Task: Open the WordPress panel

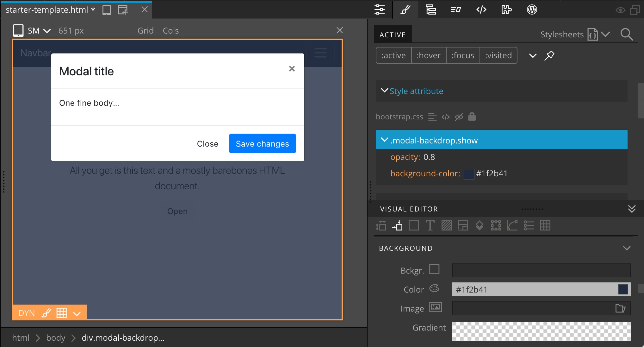Action: coord(532,10)
